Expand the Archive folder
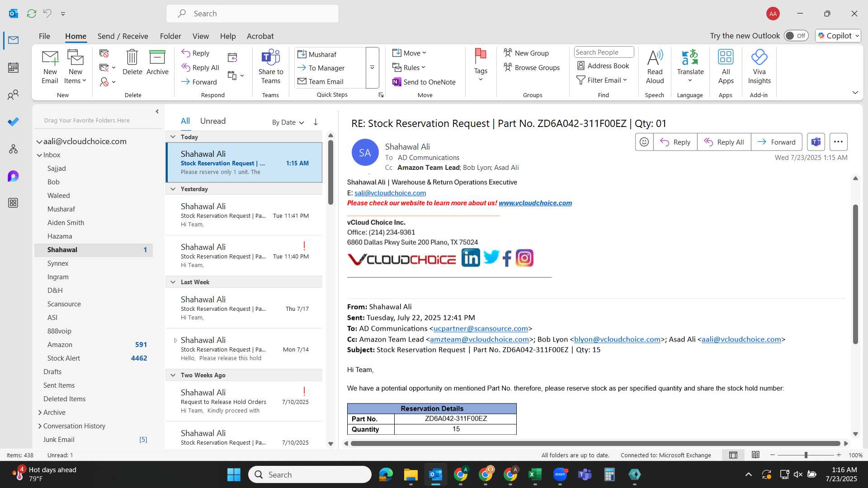 pos(40,413)
